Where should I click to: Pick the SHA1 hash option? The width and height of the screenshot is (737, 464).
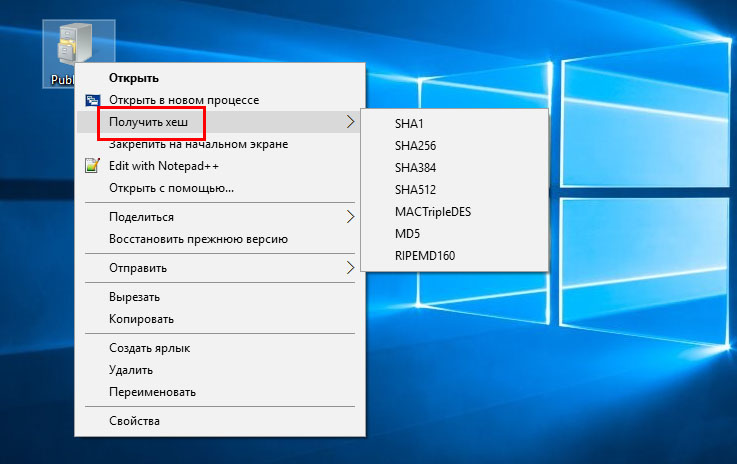(x=409, y=124)
